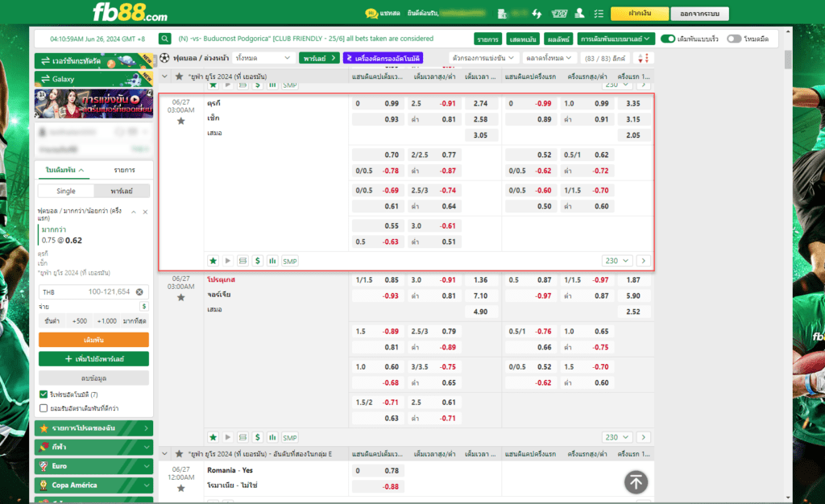Select the Single bet mode
This screenshot has width=825, height=504.
pyautogui.click(x=66, y=191)
